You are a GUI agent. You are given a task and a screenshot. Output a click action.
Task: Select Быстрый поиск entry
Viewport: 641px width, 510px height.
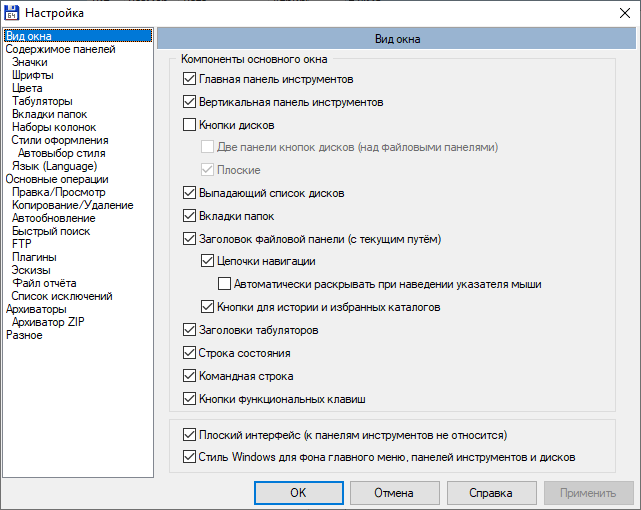pos(51,231)
